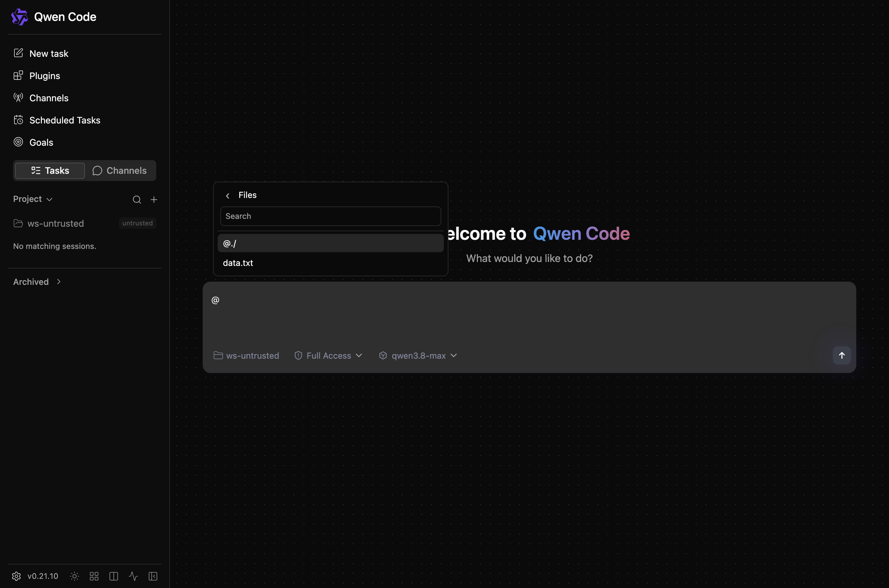Screen dimensions: 889x588
Task: Click the four-squares grid icon in footer
Action: pos(94,576)
